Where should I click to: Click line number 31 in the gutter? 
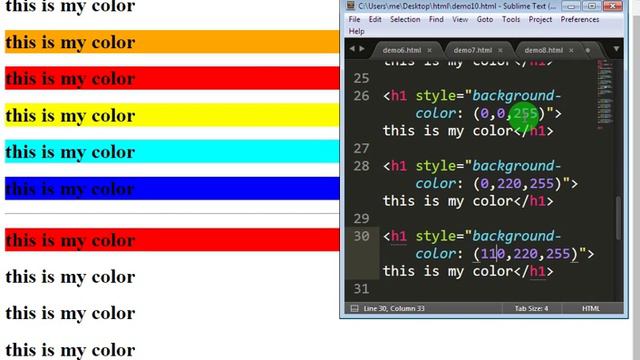coord(361,289)
